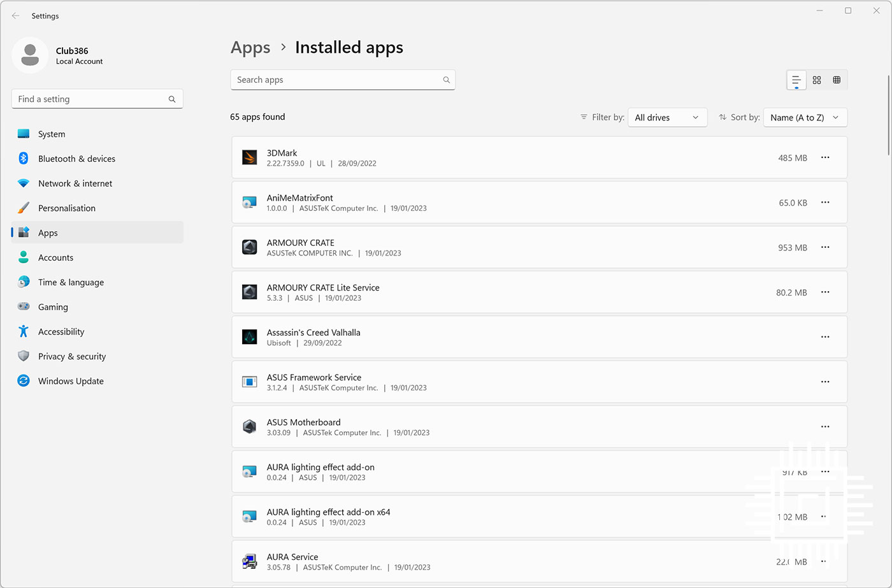Open more options for ASUS Motherboard
Screen dimensions: 892x588
[825, 427]
